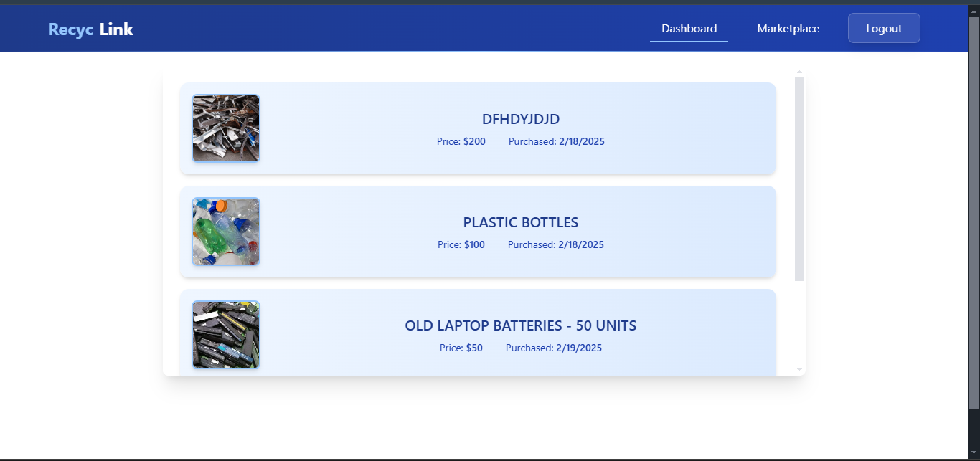Screen dimensions: 980x461
Task: Click the Plastic Bottles title text
Action: (520, 222)
